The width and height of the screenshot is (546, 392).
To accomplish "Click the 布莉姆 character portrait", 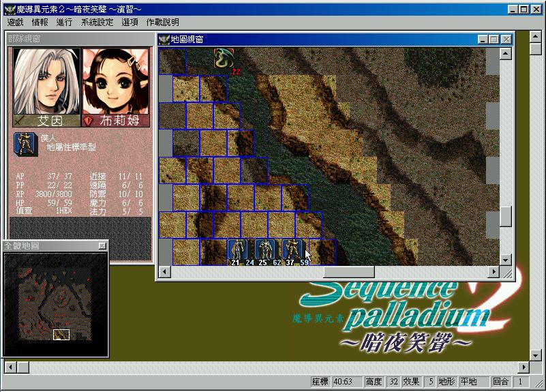I will coord(116,81).
